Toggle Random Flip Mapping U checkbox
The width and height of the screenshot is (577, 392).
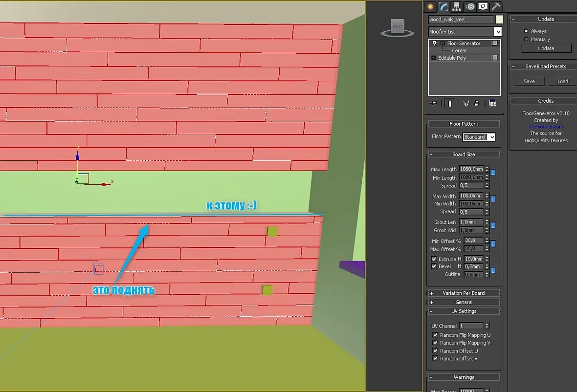tap(435, 335)
